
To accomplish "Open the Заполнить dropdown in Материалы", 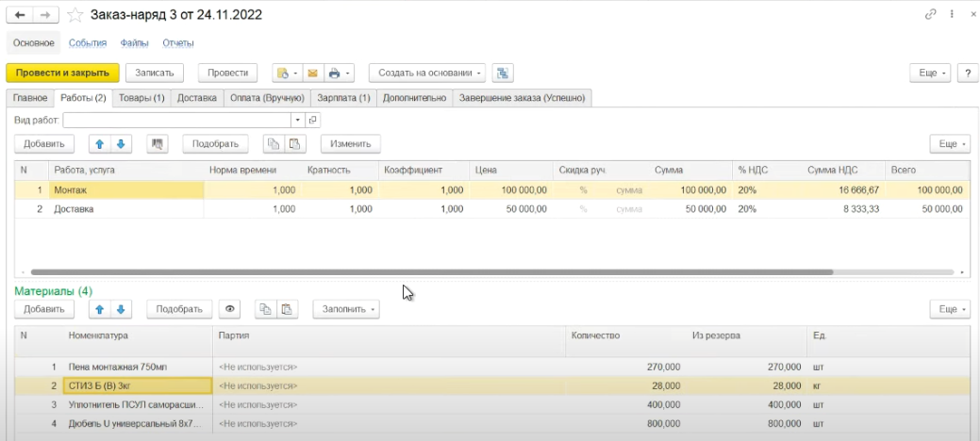I will pyautogui.click(x=345, y=308).
